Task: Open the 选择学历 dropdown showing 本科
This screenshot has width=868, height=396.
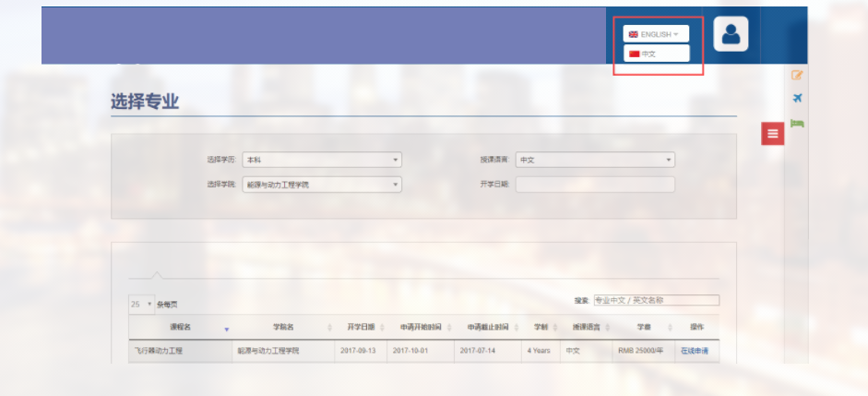Action: [x=321, y=160]
